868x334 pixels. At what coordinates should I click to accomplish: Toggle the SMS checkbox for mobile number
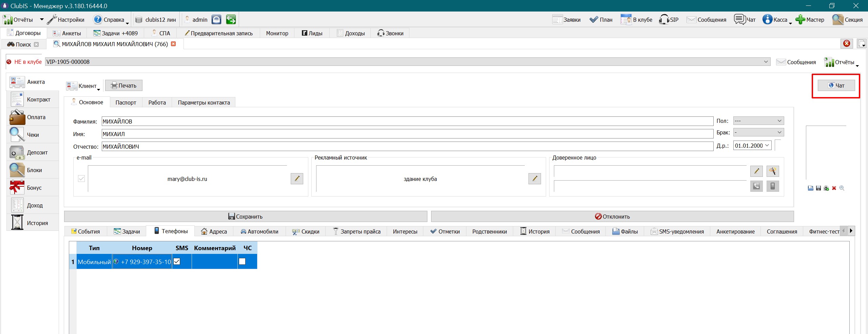click(177, 261)
